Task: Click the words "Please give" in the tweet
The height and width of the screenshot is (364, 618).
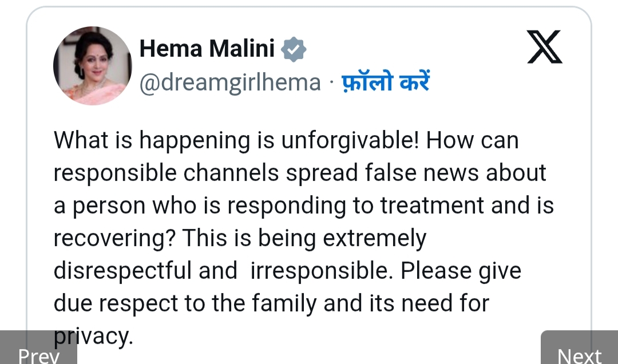Action: (461, 271)
